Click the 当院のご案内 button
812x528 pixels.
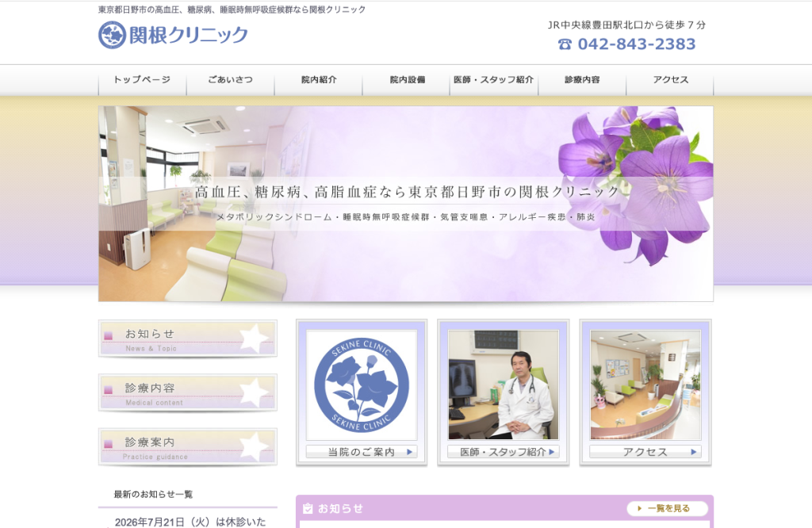362,452
